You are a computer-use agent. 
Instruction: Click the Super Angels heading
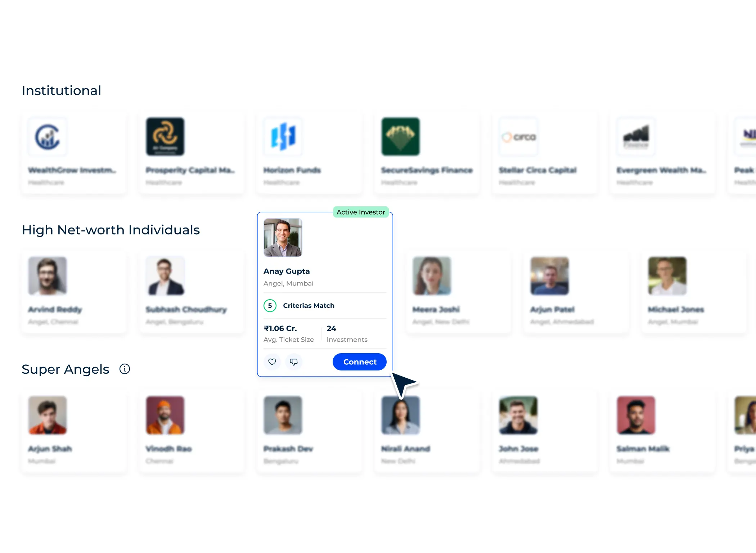(66, 369)
